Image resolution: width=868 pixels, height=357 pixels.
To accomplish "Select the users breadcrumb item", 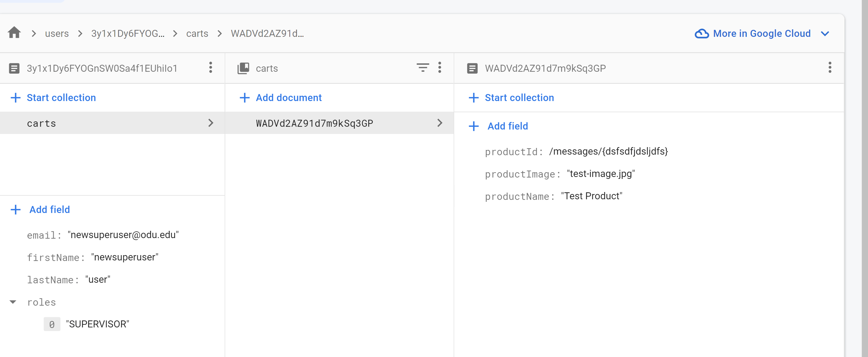I will pyautogui.click(x=57, y=33).
